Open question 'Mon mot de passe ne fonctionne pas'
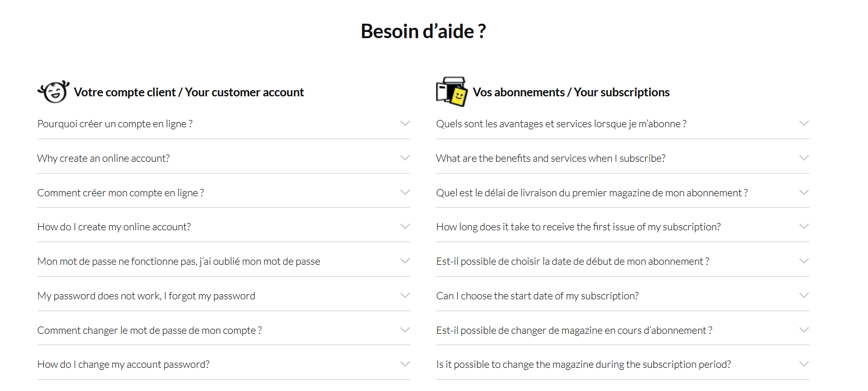Image resolution: width=868 pixels, height=391 pixels. (x=179, y=261)
